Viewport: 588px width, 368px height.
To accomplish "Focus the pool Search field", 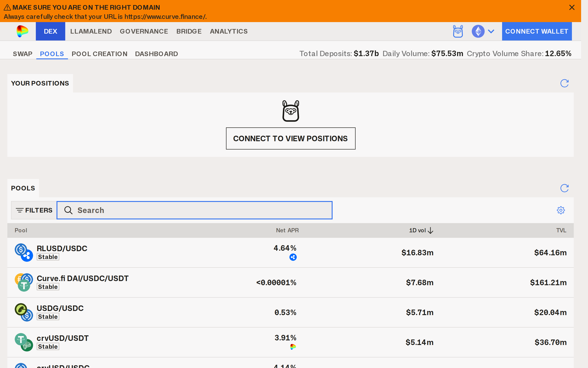I will click(195, 210).
